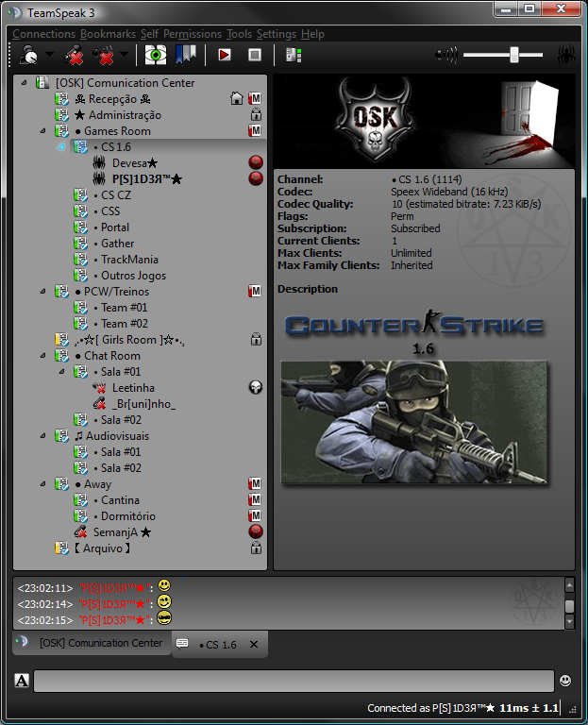
Task: Select the TrackMania channel
Action: click(x=126, y=260)
